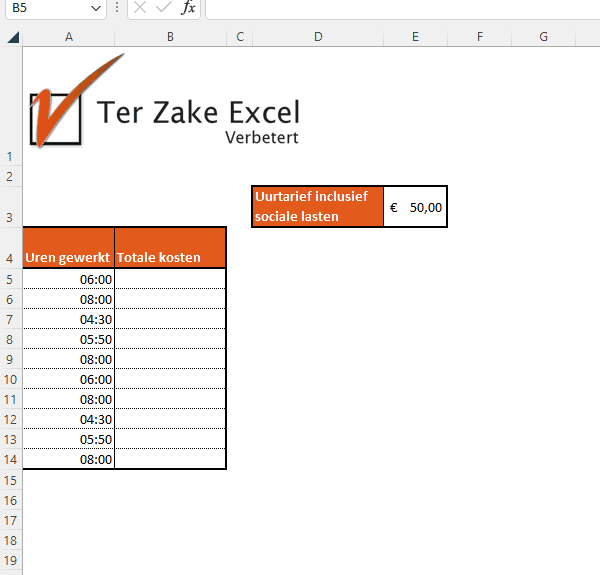
Task: Select empty Totale kosten cell B7
Action: click(170, 319)
